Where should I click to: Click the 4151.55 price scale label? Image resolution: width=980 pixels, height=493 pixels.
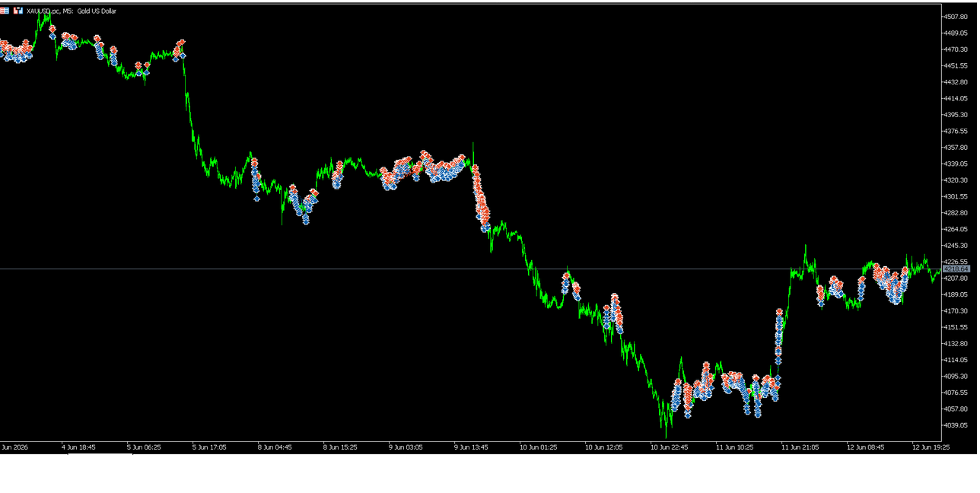956,327
